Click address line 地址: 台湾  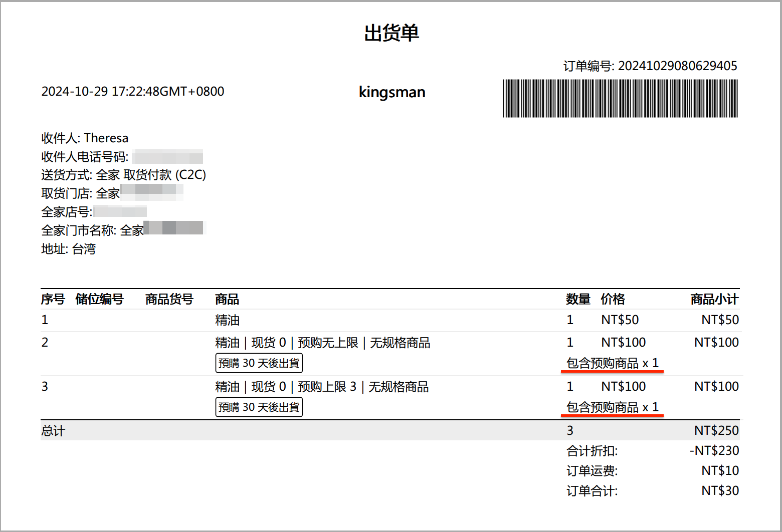(x=68, y=249)
